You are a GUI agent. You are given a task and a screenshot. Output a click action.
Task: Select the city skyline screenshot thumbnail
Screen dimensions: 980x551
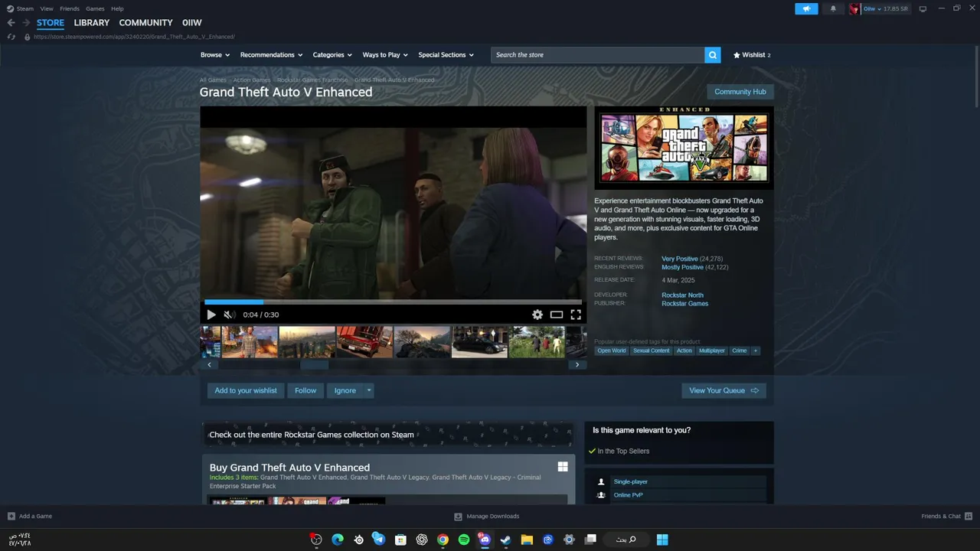(x=307, y=342)
